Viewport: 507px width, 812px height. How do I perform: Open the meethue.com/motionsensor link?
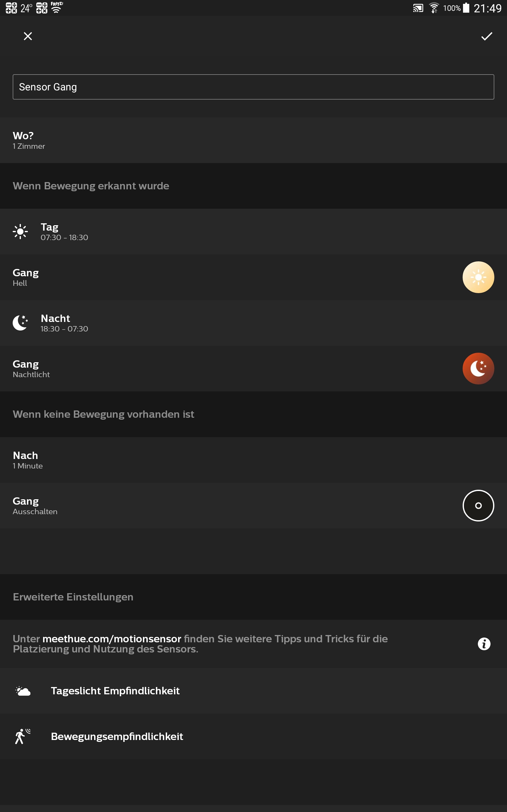[x=112, y=638]
